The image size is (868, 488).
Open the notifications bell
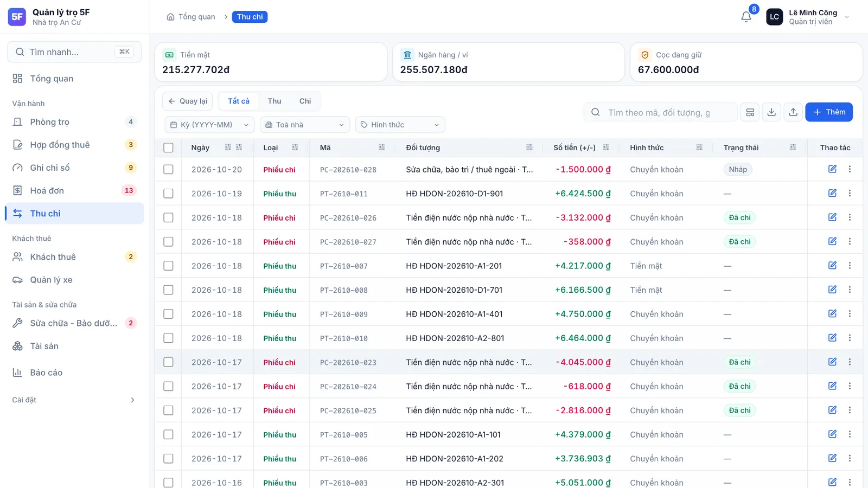[x=746, y=17]
